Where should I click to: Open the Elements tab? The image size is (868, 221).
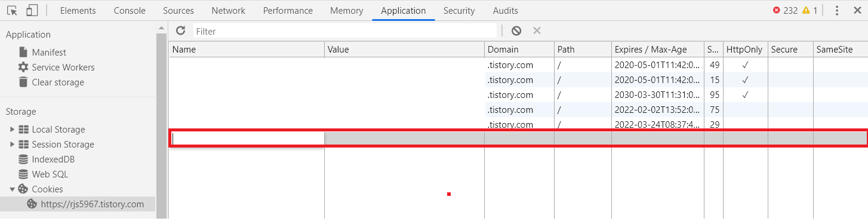pos(78,11)
